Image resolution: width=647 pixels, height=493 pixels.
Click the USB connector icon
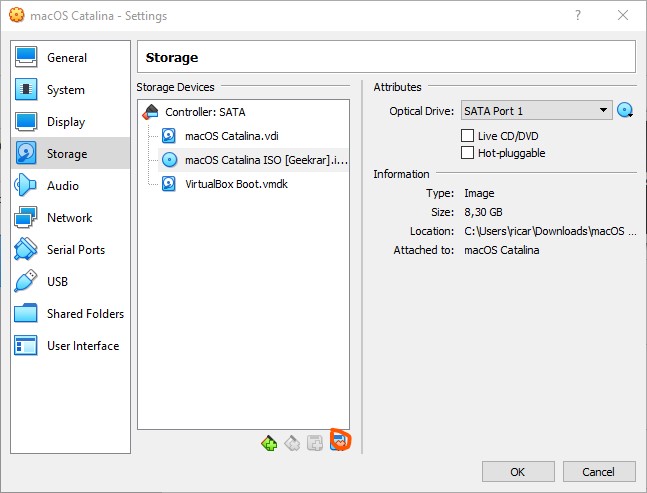click(x=26, y=281)
